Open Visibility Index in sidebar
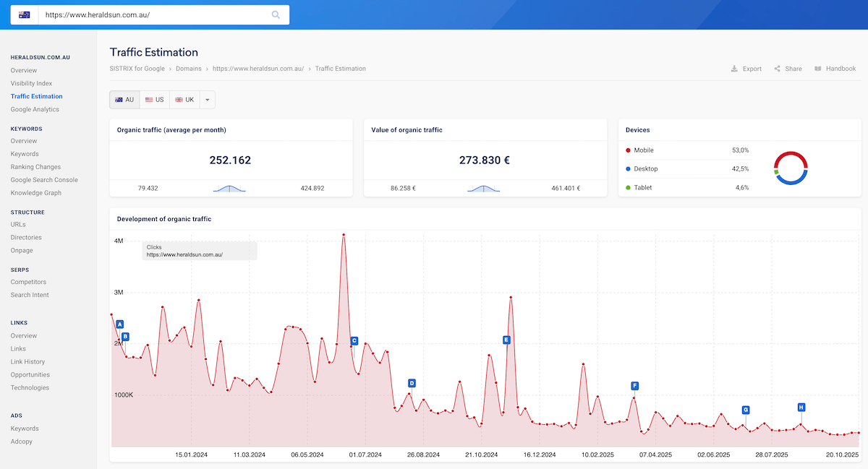This screenshot has width=868, height=469. coord(31,83)
